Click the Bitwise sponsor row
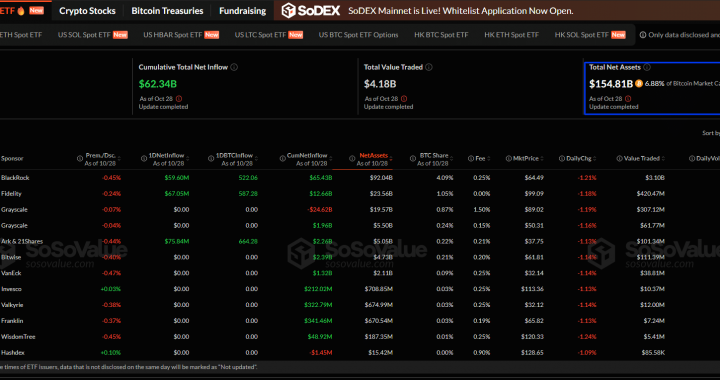720x380 pixels. 11,257
